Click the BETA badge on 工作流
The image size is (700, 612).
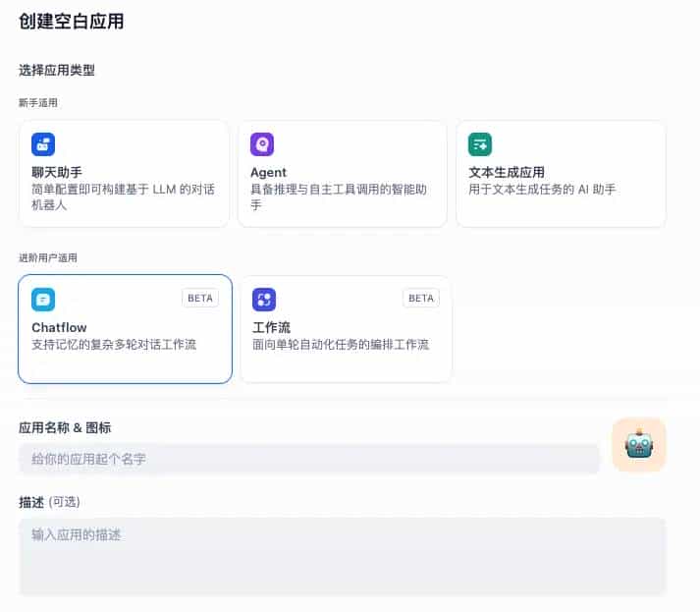pos(421,298)
